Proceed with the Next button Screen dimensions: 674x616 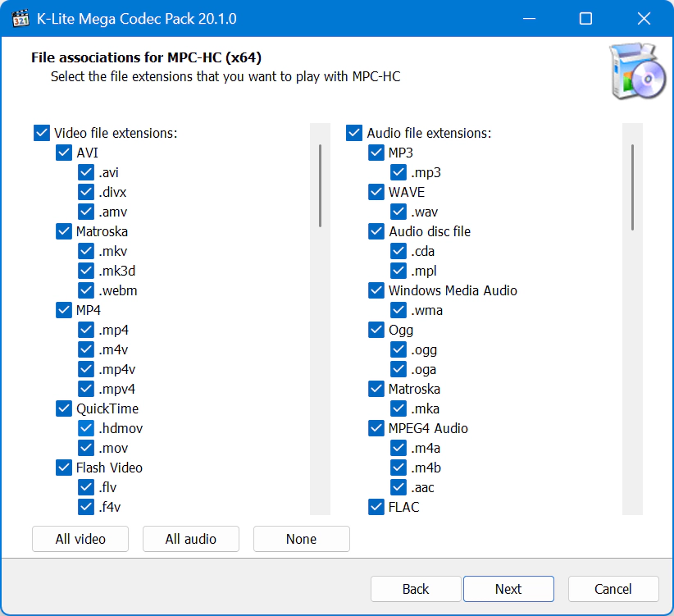point(508,589)
